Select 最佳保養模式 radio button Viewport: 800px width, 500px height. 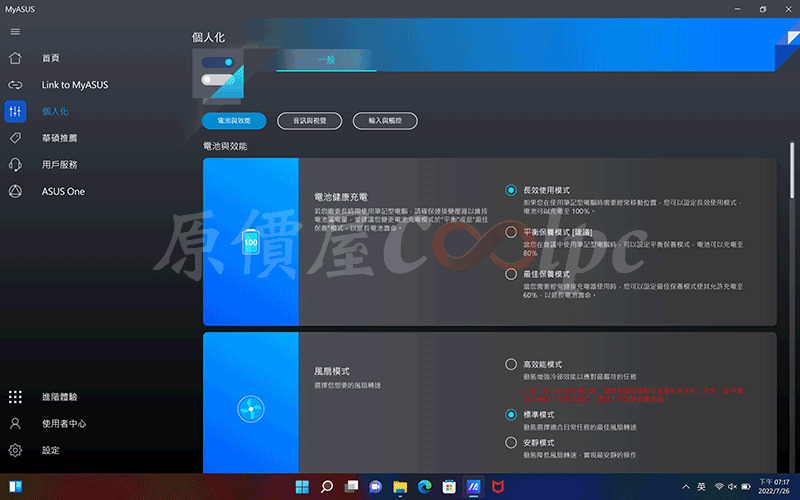(x=511, y=274)
